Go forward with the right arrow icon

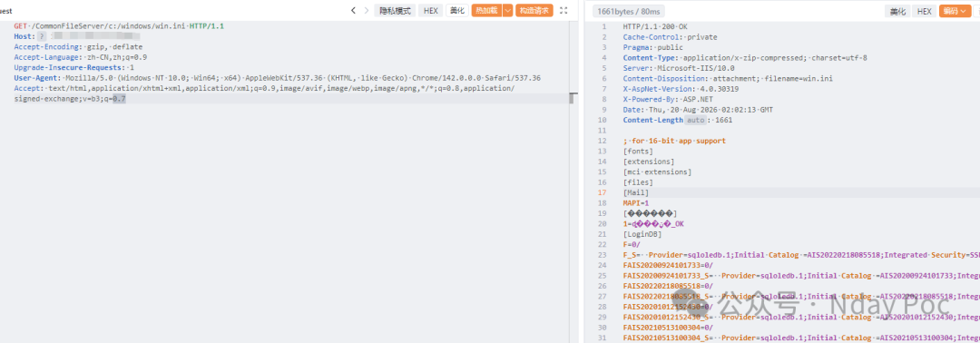(x=367, y=11)
